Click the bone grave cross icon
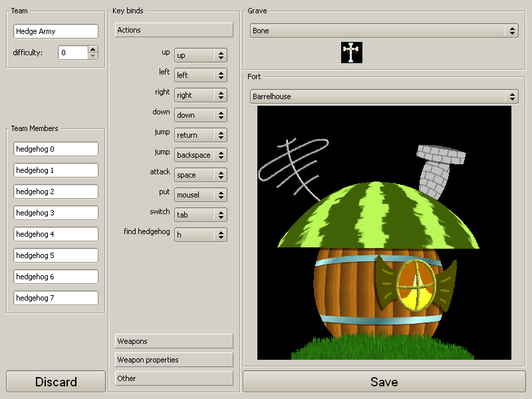The height and width of the screenshot is (399, 532). pos(351,53)
